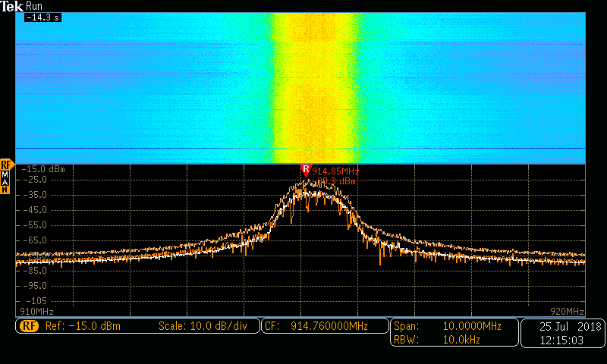This screenshot has height=364, width=607.
Task: Select the A (average) trace indicator
Action: pos(5,182)
